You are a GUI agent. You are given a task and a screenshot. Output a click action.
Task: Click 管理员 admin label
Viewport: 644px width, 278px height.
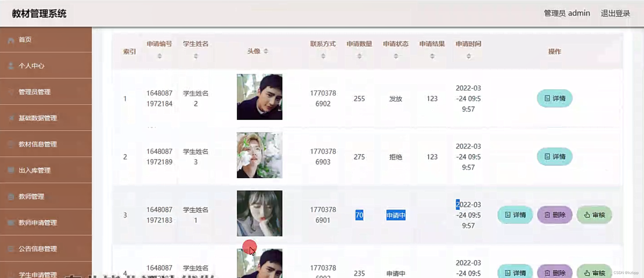tap(567, 13)
